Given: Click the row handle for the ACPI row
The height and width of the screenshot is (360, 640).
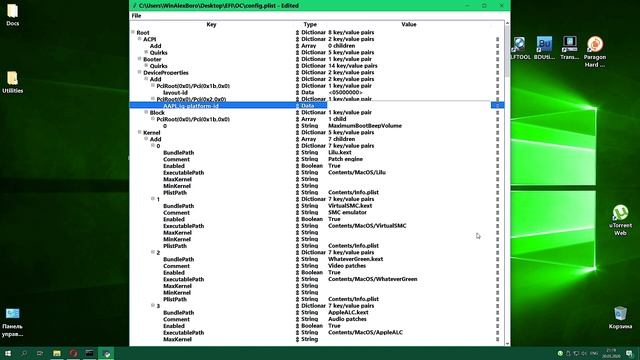Looking at the screenshot, I should pos(497,39).
